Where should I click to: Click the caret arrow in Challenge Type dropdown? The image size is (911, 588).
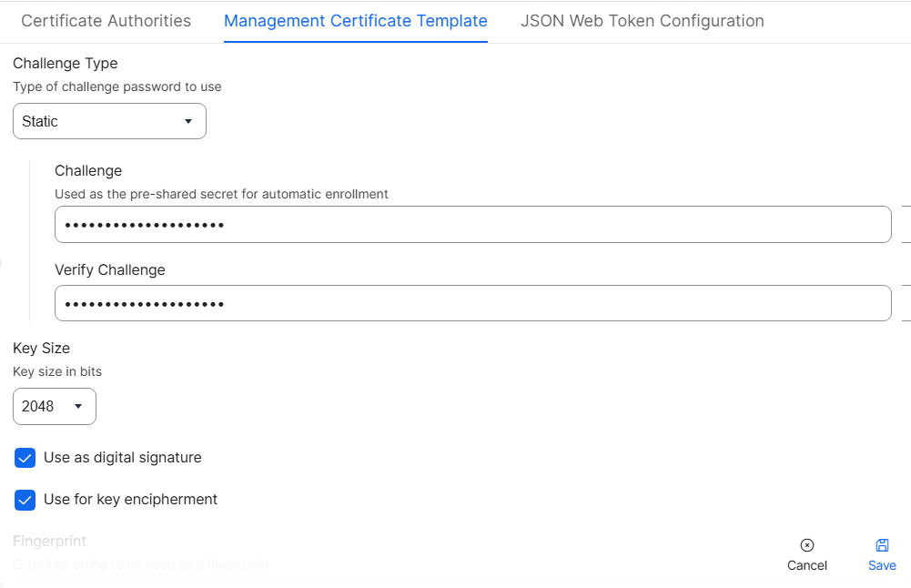(188, 121)
